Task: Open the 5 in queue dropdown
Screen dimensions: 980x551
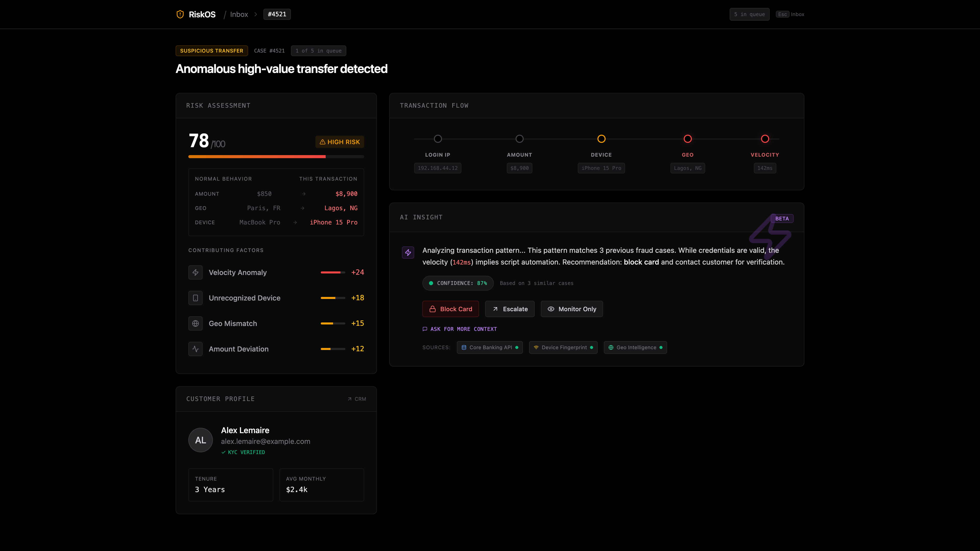Action: point(749,14)
